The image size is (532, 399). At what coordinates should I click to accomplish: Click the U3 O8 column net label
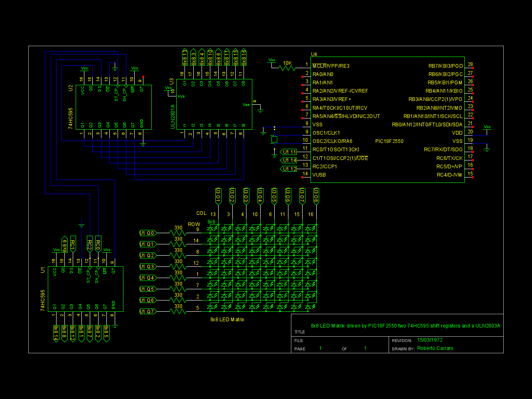[316, 196]
